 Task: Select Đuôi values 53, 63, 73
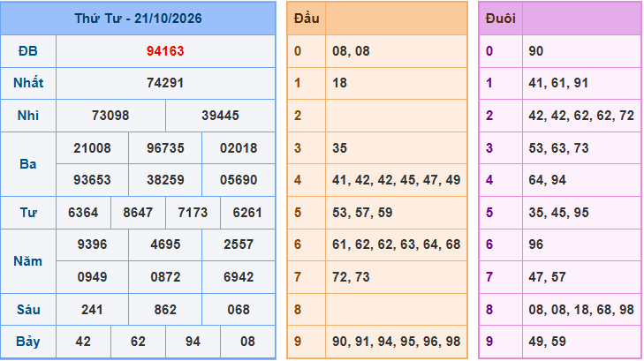[x=558, y=147]
